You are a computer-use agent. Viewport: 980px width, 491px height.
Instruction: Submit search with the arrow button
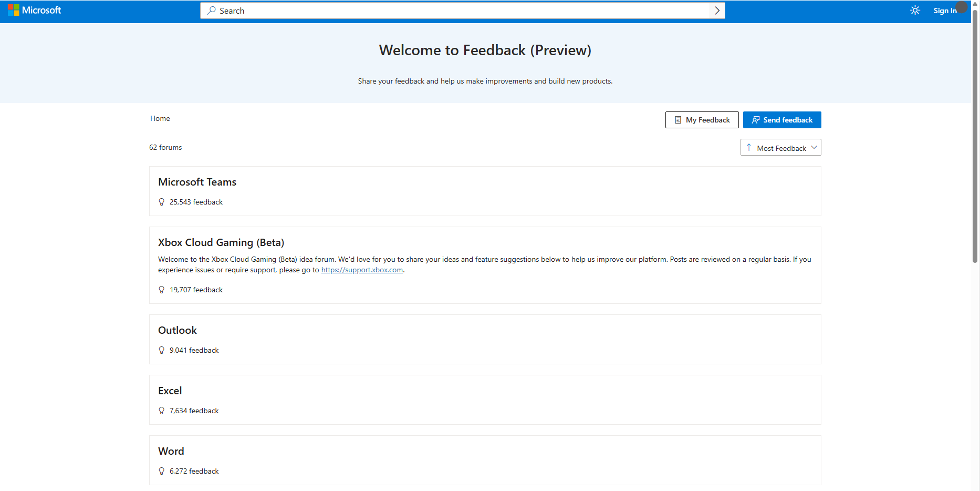point(717,11)
